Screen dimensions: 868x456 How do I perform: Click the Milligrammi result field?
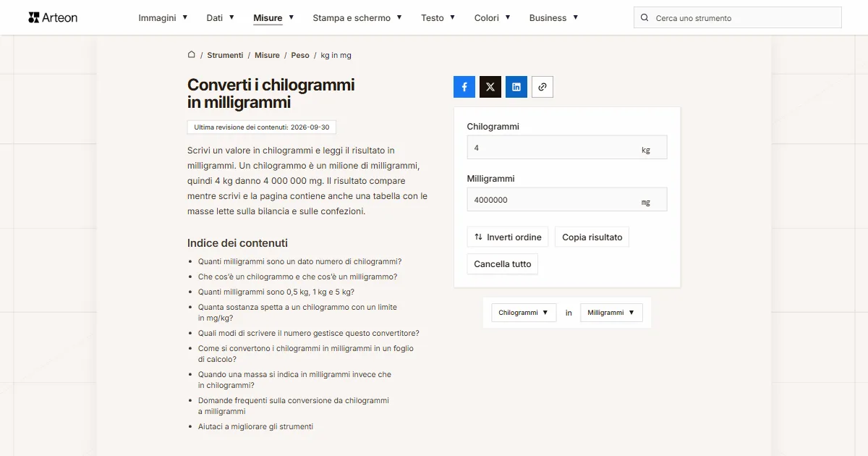click(567, 199)
